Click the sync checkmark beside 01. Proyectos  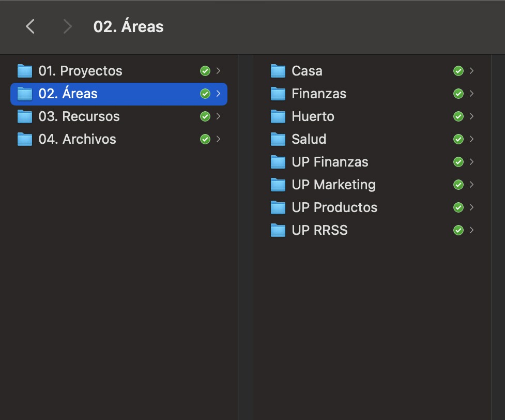coord(205,71)
